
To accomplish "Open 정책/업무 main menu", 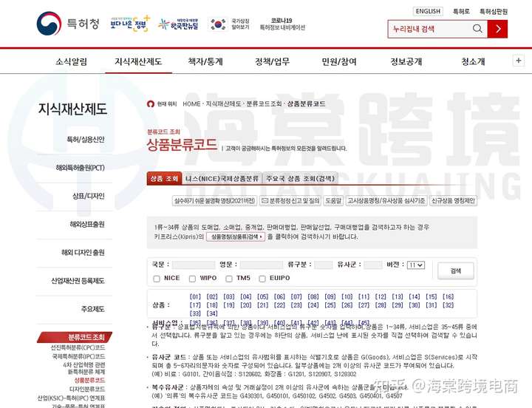I will coord(272,61).
